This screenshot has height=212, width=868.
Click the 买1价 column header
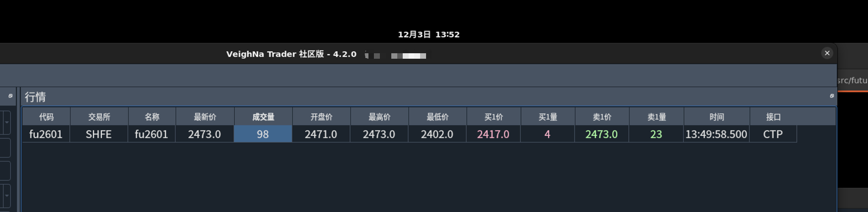(493, 117)
